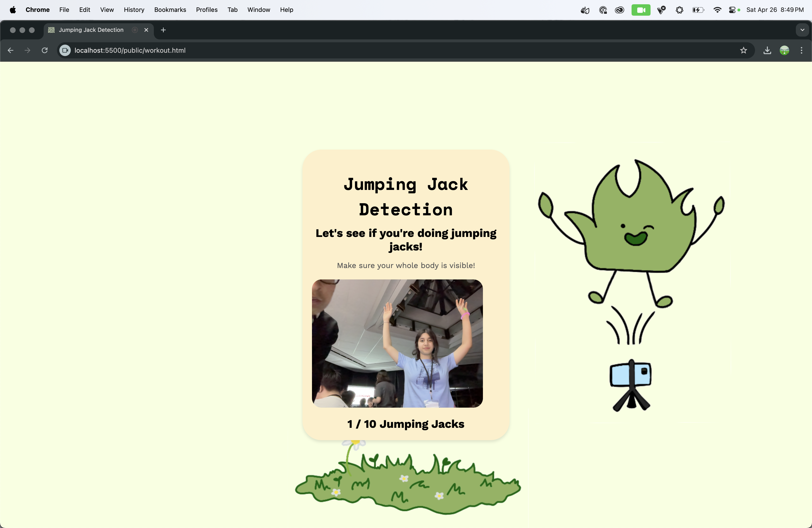Click the webcam video feed

[397, 343]
